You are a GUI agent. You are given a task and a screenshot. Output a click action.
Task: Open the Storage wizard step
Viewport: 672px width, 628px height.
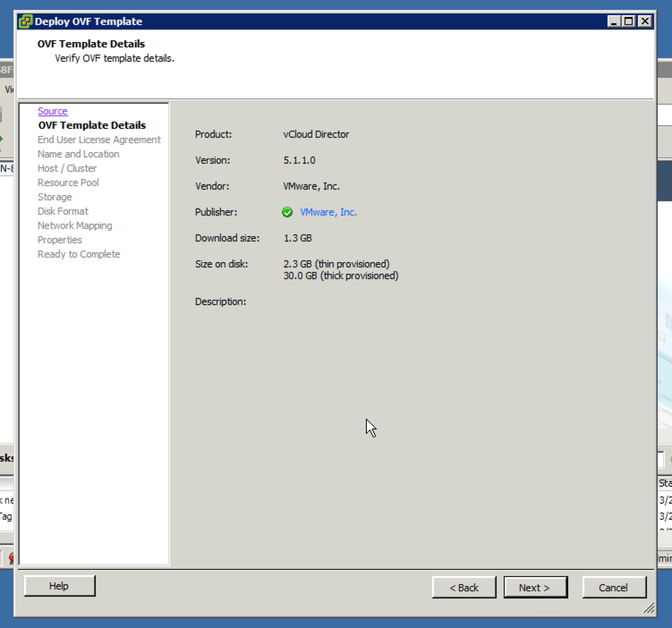55,197
